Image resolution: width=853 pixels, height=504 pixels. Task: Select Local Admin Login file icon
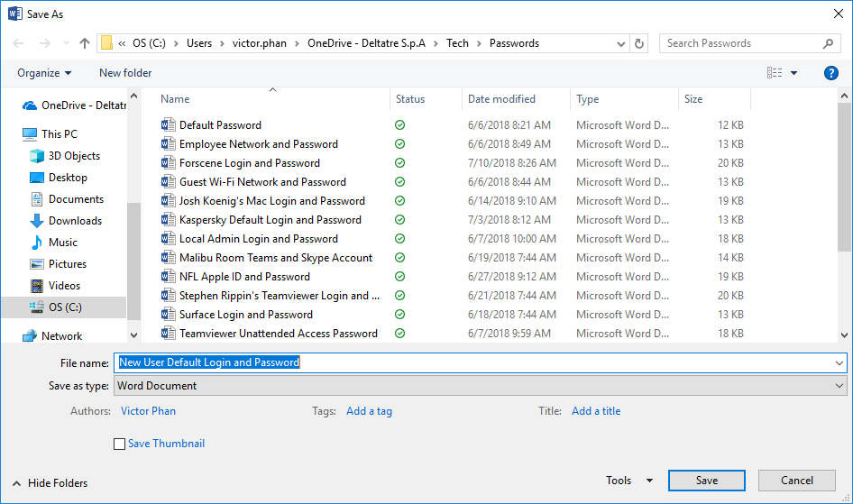coord(168,239)
